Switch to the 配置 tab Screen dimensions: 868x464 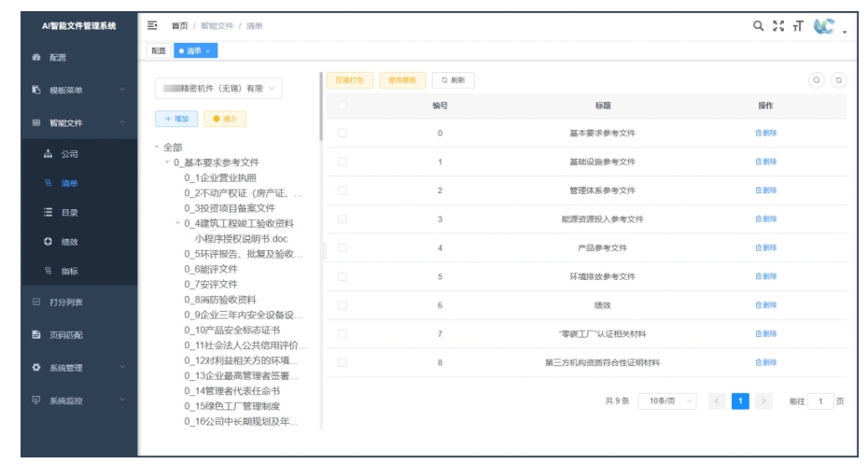[x=158, y=50]
